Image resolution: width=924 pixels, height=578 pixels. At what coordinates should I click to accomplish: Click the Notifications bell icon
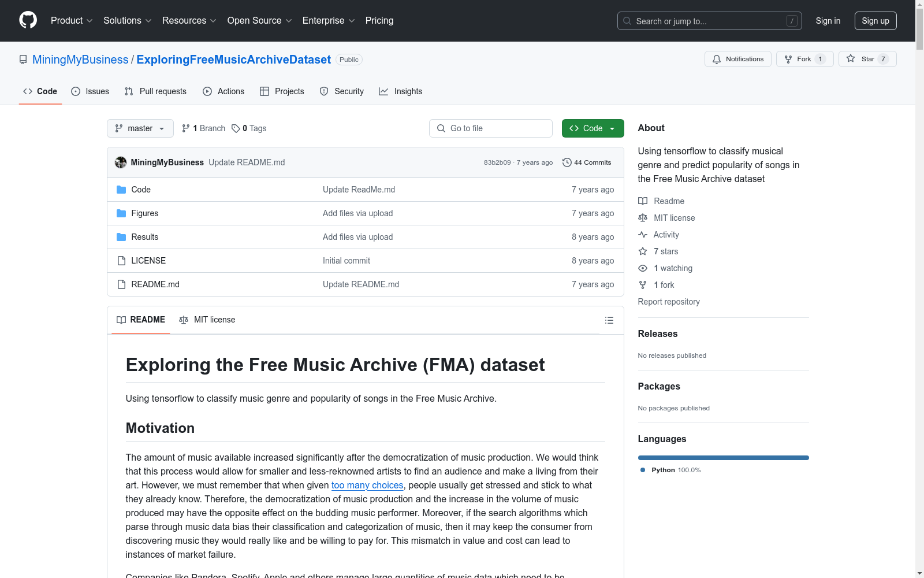[x=717, y=59]
